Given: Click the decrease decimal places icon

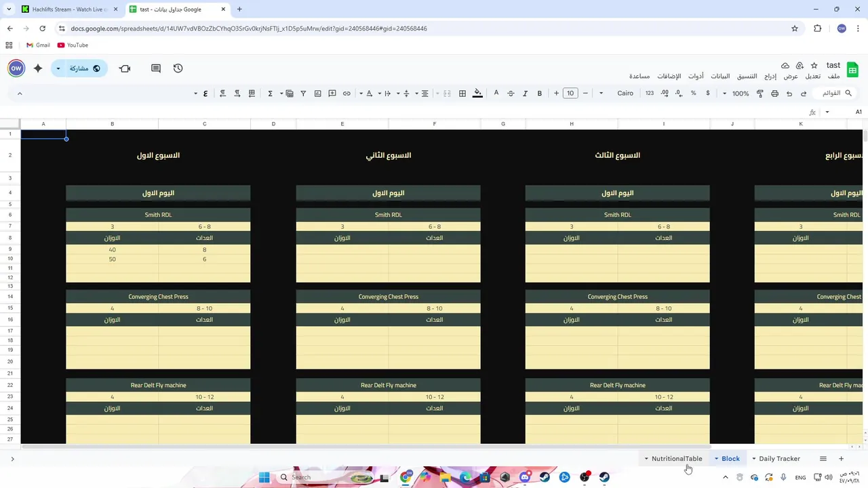Looking at the screenshot, I should pyautogui.click(x=679, y=94).
